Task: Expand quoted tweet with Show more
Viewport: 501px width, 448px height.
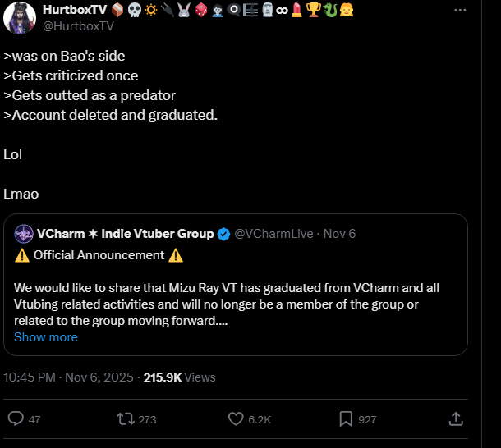Action: tap(46, 337)
